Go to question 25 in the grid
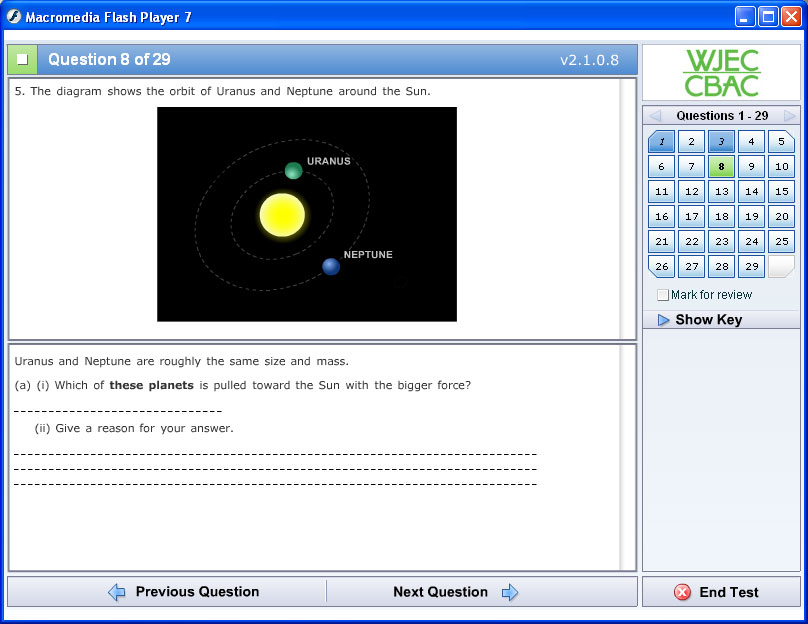This screenshot has height=624, width=808. (x=781, y=241)
